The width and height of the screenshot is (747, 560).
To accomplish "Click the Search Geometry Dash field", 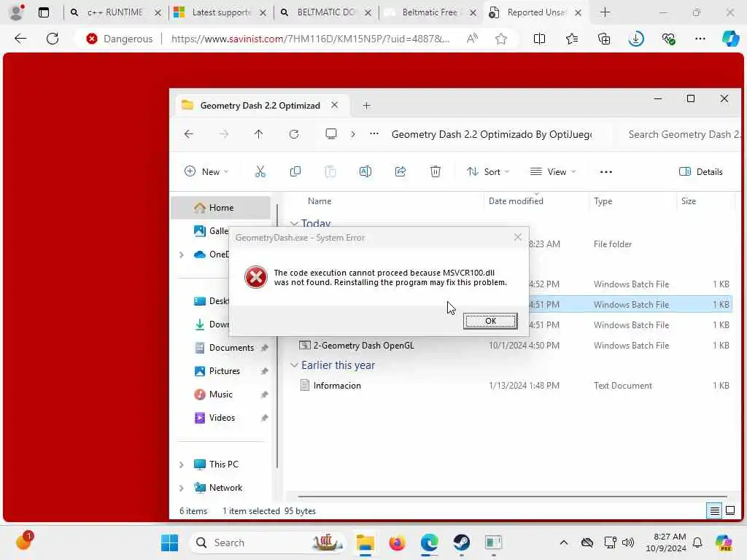I will [x=681, y=134].
